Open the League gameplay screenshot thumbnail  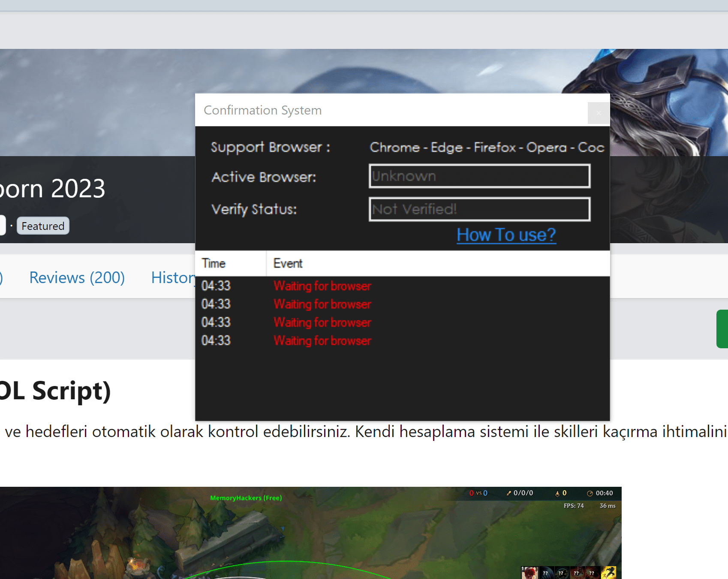pos(310,533)
